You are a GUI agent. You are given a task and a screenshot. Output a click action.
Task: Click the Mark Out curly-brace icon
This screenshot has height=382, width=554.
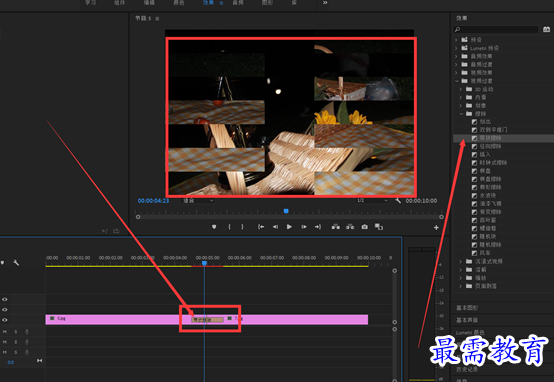242,227
